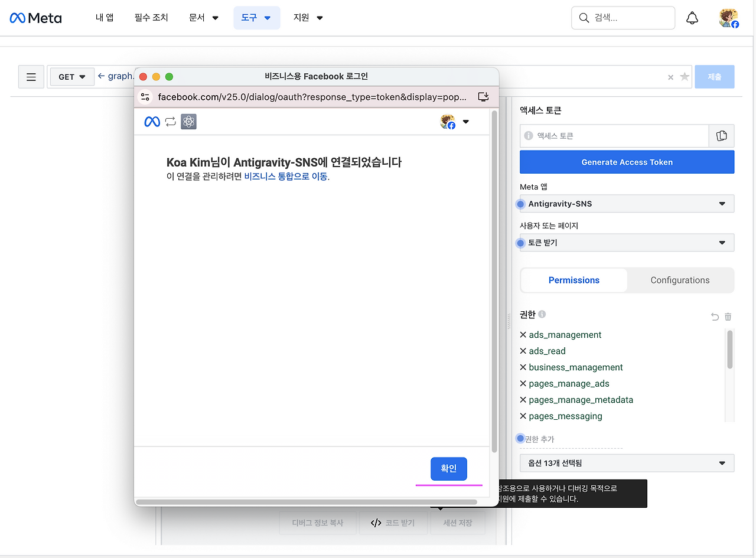Remove the business_management permission
This screenshot has height=558, width=756.
[523, 367]
